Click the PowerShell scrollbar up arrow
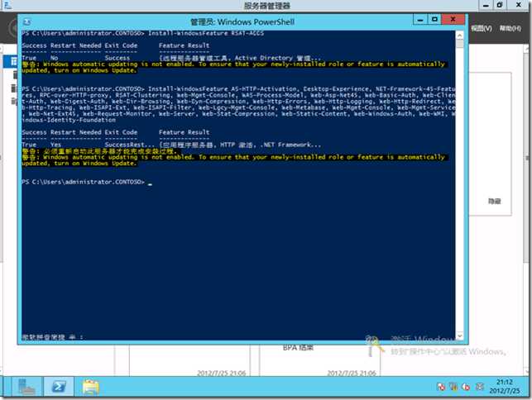This screenshot has height=400, width=532. pyautogui.click(x=460, y=35)
